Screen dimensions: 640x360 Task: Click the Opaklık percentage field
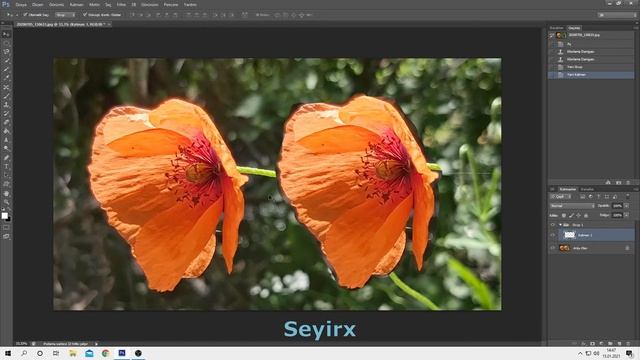point(617,206)
